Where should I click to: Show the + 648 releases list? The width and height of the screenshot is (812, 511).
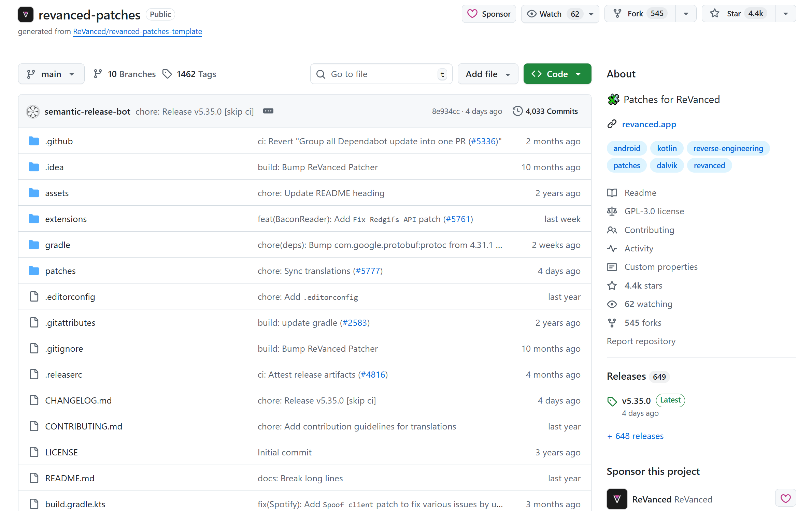click(x=635, y=436)
